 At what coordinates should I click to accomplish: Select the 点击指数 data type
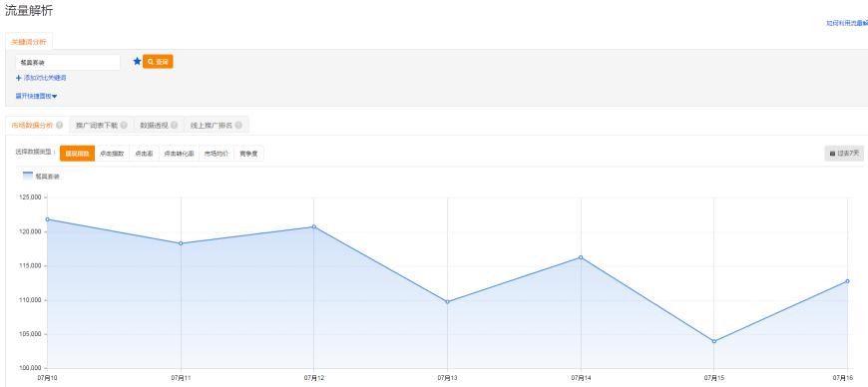112,154
